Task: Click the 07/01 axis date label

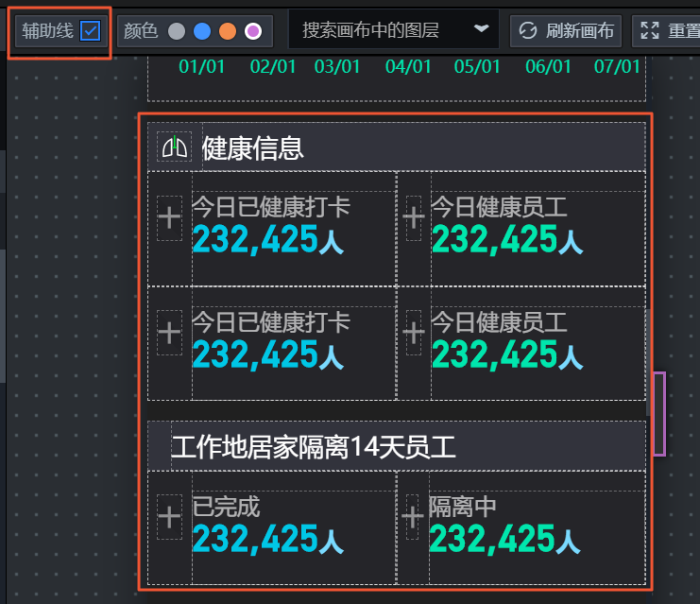Action: 617,66
